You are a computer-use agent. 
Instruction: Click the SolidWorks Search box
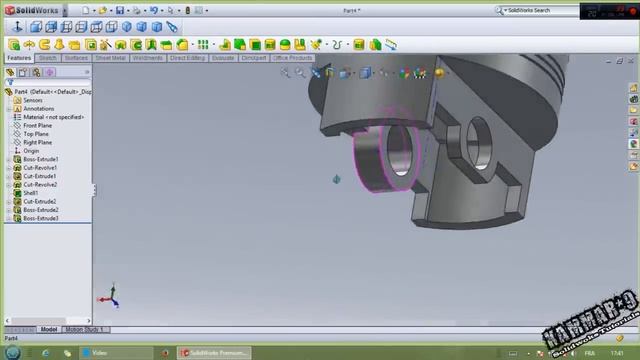coord(541,10)
